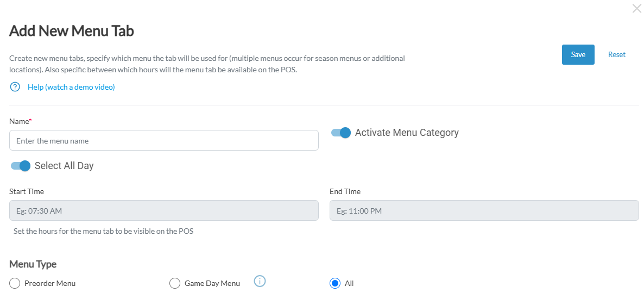The height and width of the screenshot is (299, 644).
Task: Close the Add New Menu Tab dialog
Action: pos(636,9)
